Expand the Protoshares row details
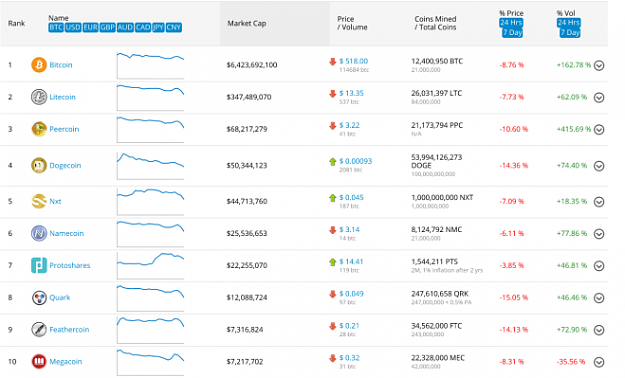This screenshot has width=625, height=378. click(x=599, y=266)
